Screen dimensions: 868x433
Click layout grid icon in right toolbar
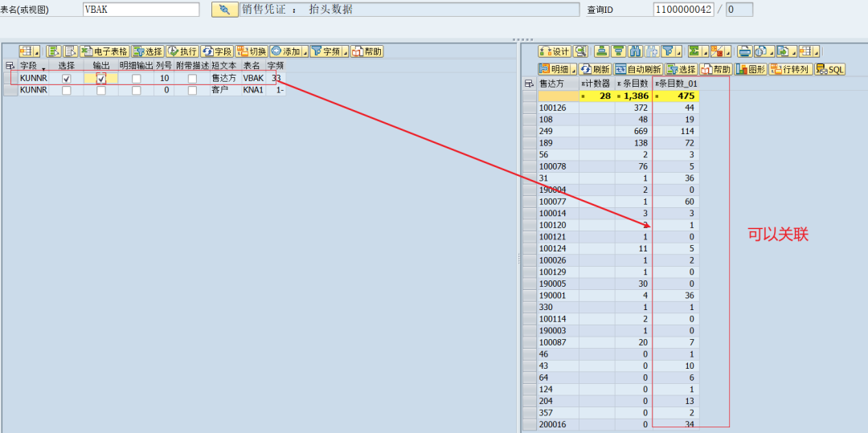point(806,51)
